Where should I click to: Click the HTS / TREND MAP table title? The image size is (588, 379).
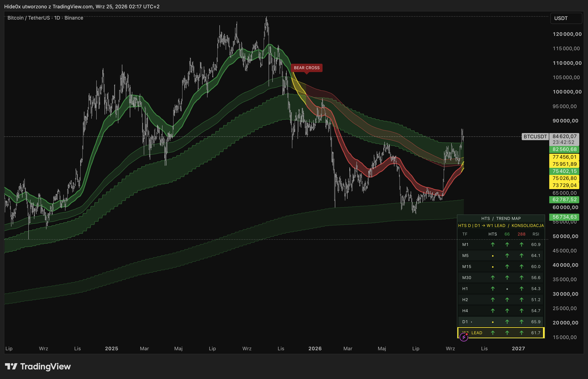coord(501,218)
